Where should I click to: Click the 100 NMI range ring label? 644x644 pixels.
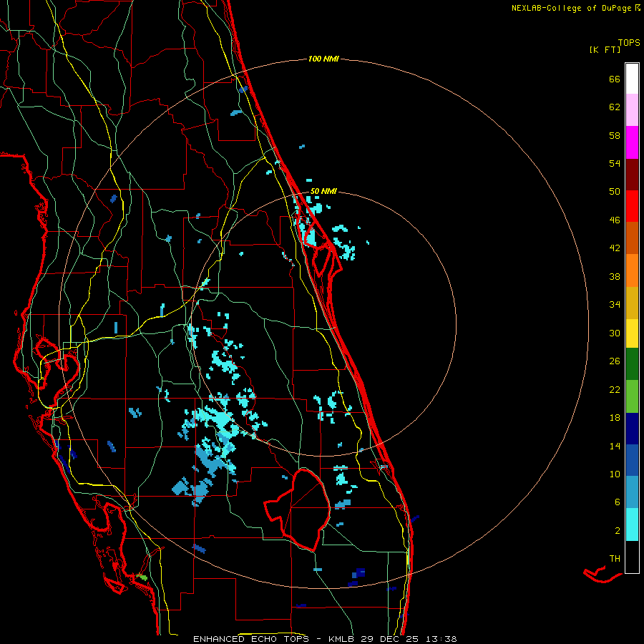tap(323, 59)
